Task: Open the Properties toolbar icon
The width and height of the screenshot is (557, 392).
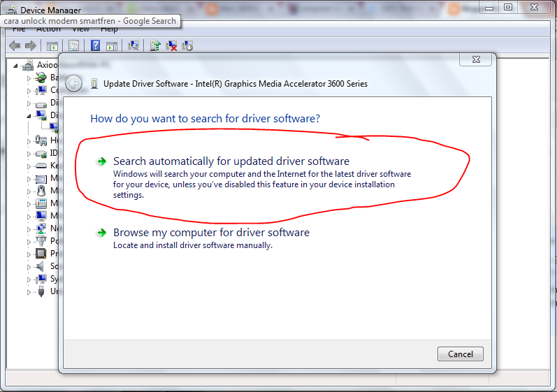Action: tap(73, 46)
